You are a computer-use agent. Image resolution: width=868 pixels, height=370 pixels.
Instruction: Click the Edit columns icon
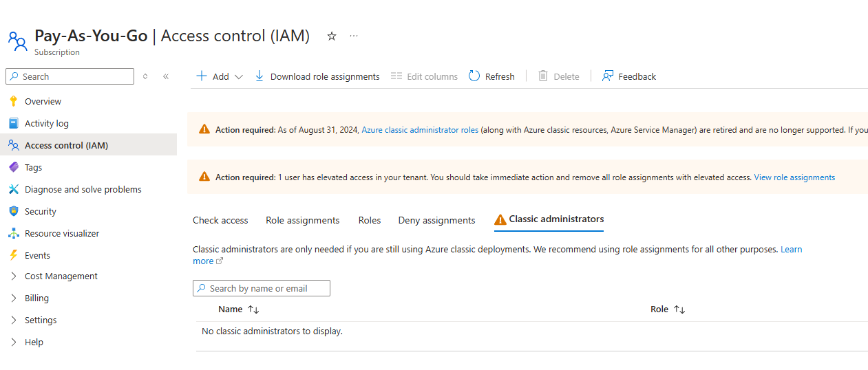396,76
